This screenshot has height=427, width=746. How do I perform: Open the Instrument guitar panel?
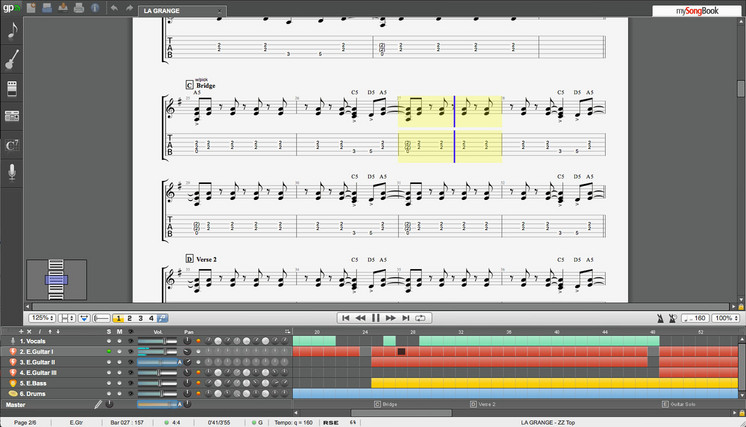(12, 59)
